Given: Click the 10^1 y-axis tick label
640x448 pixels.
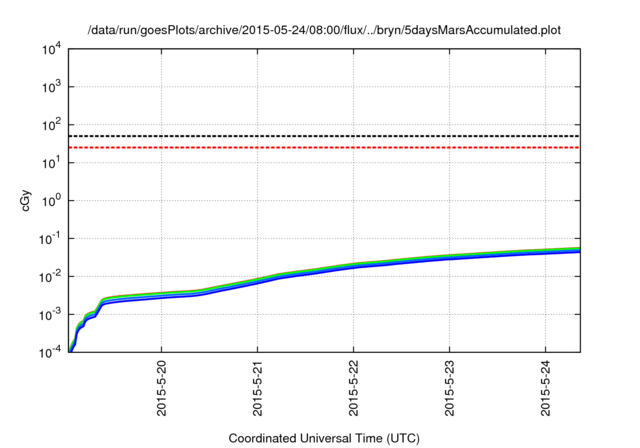Looking at the screenshot, I should (x=51, y=163).
